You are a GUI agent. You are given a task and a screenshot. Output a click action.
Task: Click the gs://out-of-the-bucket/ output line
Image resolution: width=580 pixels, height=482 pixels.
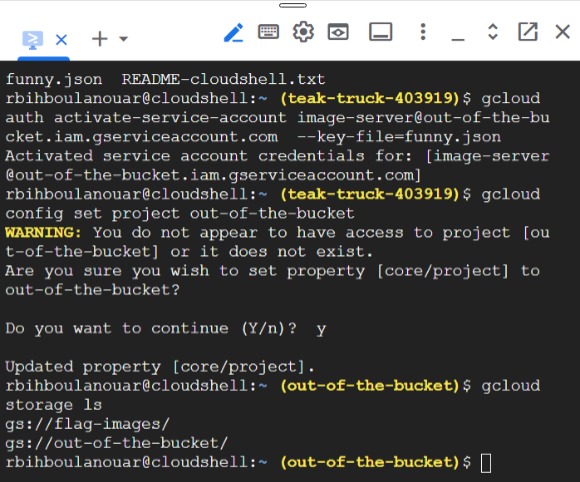(117, 443)
